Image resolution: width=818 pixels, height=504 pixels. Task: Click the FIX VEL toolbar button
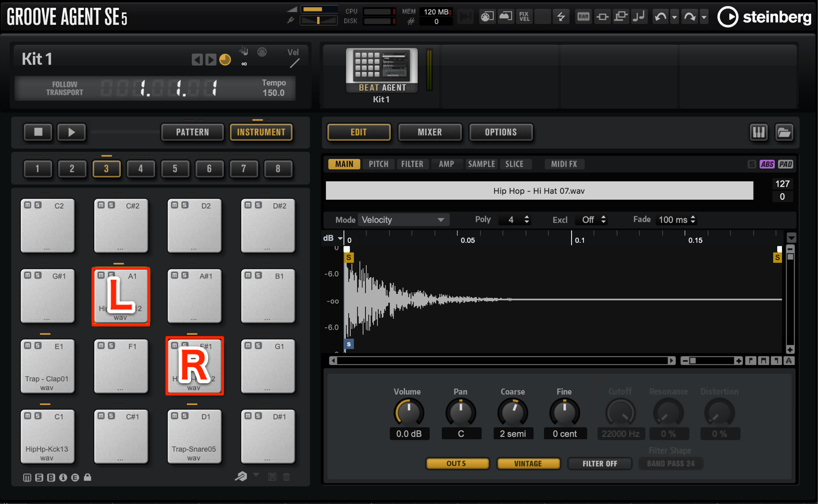click(x=524, y=17)
